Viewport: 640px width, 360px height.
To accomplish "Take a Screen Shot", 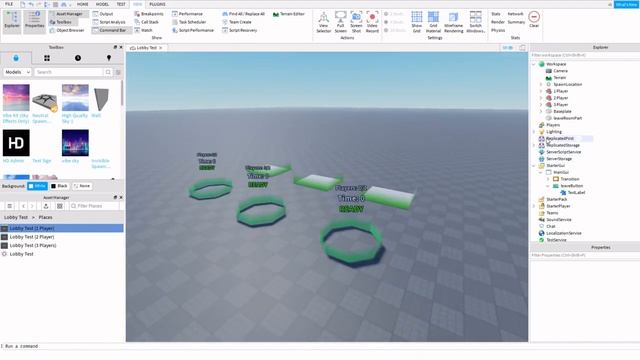I will [x=356, y=22].
